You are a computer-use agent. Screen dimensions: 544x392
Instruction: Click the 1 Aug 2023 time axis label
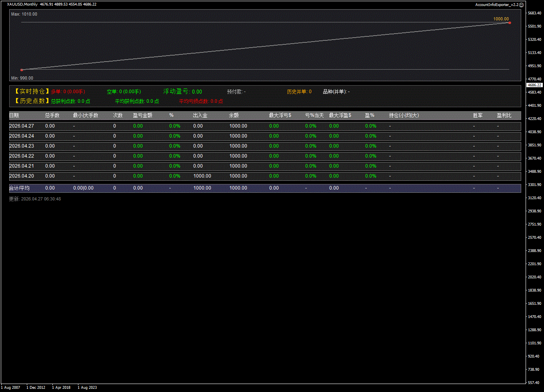(x=87, y=387)
